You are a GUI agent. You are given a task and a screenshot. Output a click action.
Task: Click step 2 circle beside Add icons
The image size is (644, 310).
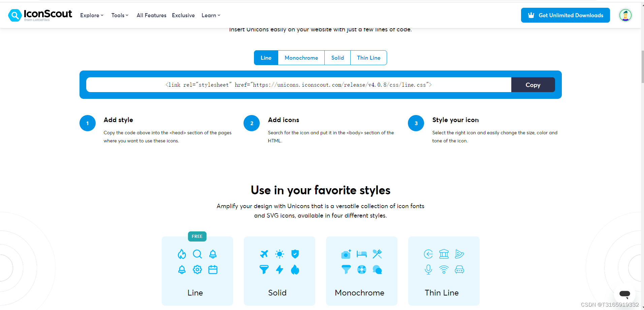pos(252,123)
